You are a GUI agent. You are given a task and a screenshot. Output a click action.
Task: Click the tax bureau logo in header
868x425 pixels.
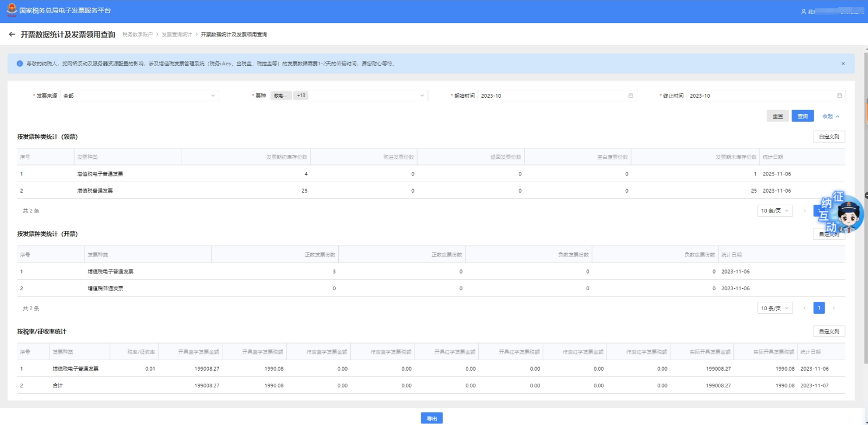click(x=11, y=10)
